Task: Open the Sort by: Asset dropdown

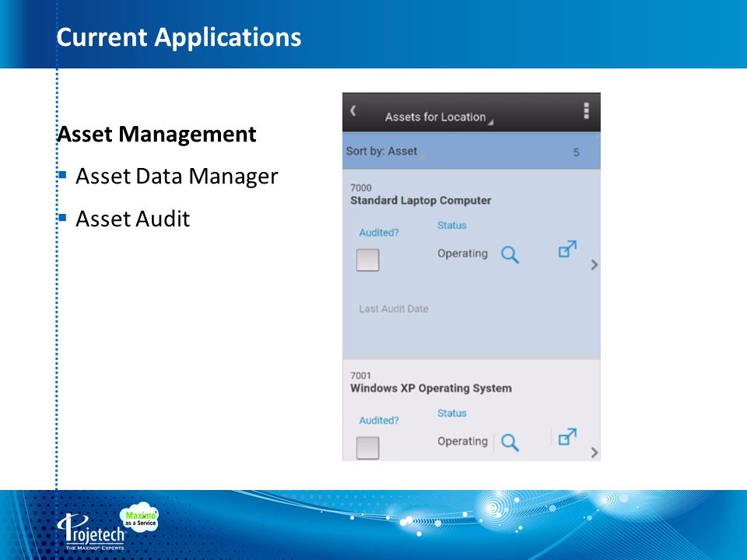Action: [385, 152]
